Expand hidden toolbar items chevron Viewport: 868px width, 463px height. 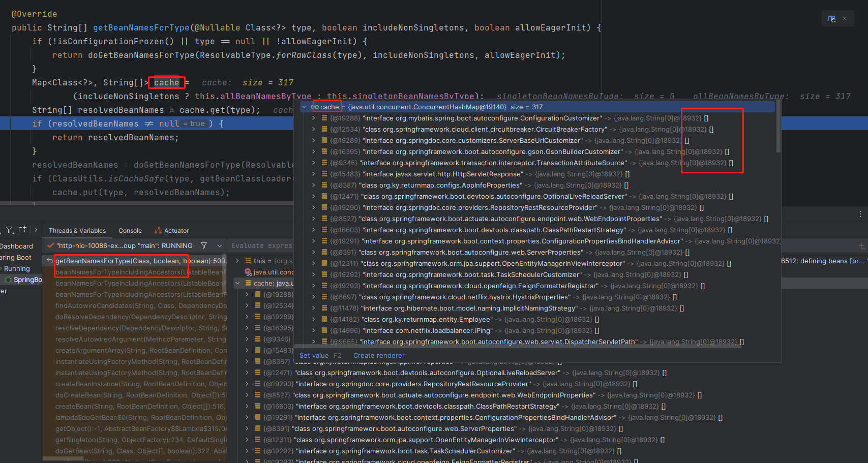[x=36, y=230]
